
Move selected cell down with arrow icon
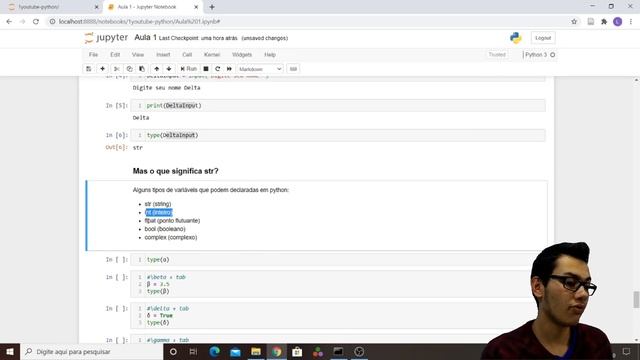pos(169,69)
